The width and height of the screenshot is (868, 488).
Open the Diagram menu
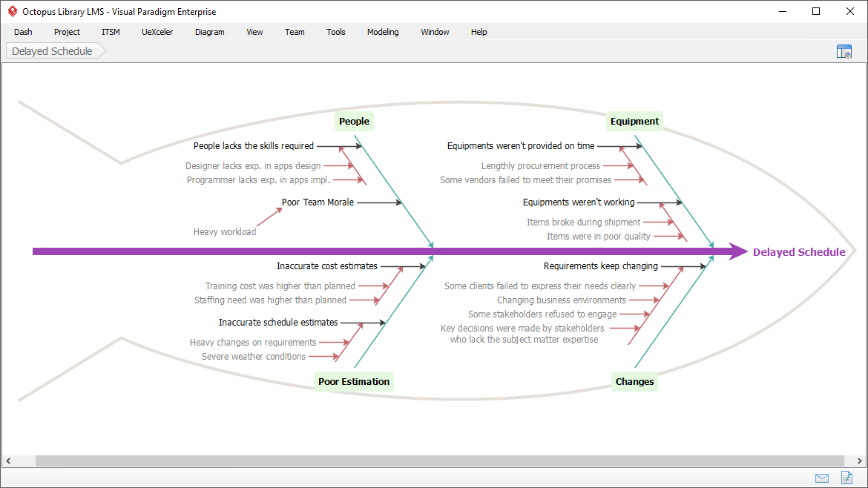pos(209,32)
